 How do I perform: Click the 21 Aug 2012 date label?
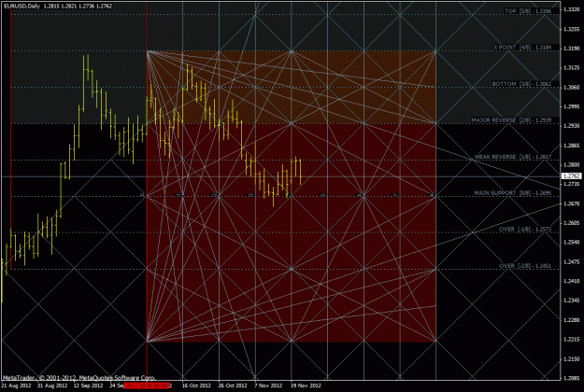coord(17,385)
